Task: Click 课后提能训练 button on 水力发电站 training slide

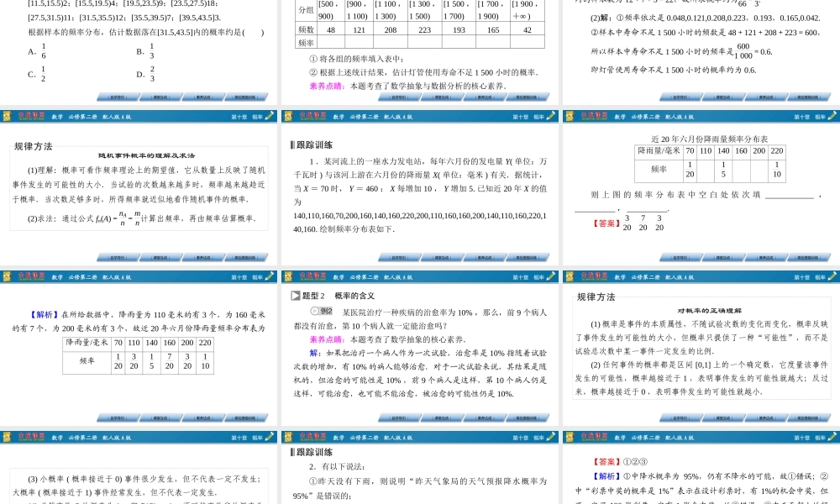Action: (x=528, y=258)
